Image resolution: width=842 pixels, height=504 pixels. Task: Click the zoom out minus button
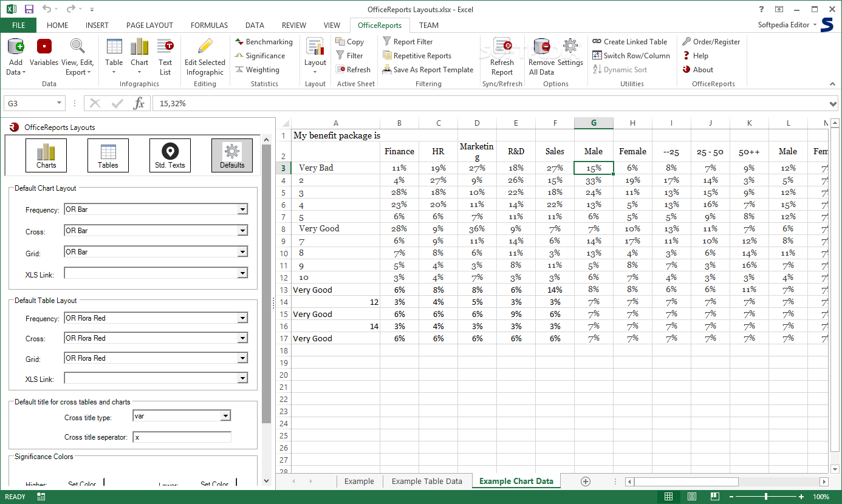(731, 497)
